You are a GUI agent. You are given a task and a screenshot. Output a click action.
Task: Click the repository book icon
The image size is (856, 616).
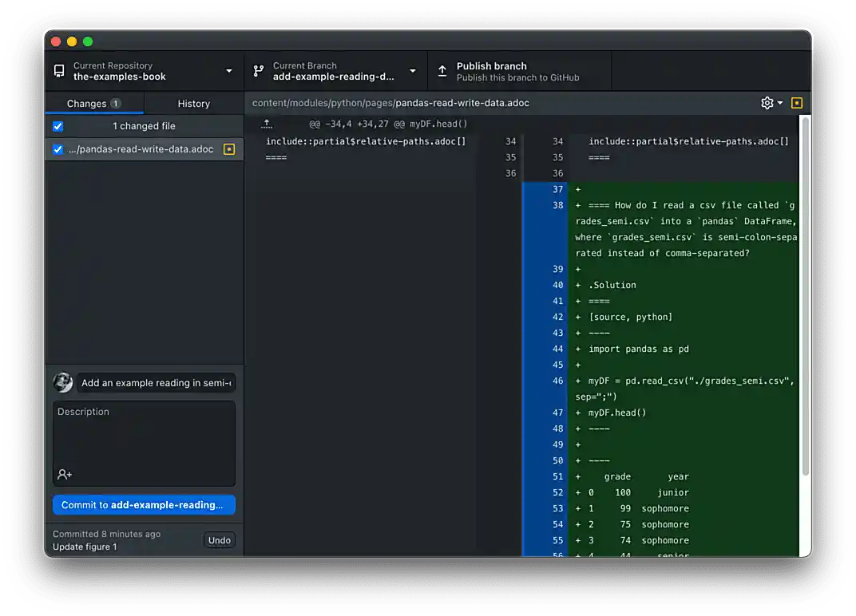[x=58, y=71]
